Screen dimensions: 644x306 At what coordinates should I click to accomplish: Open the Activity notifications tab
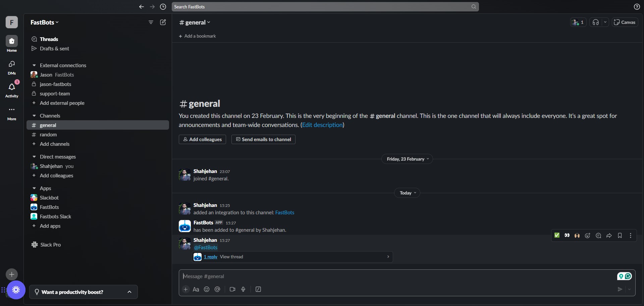click(x=12, y=90)
